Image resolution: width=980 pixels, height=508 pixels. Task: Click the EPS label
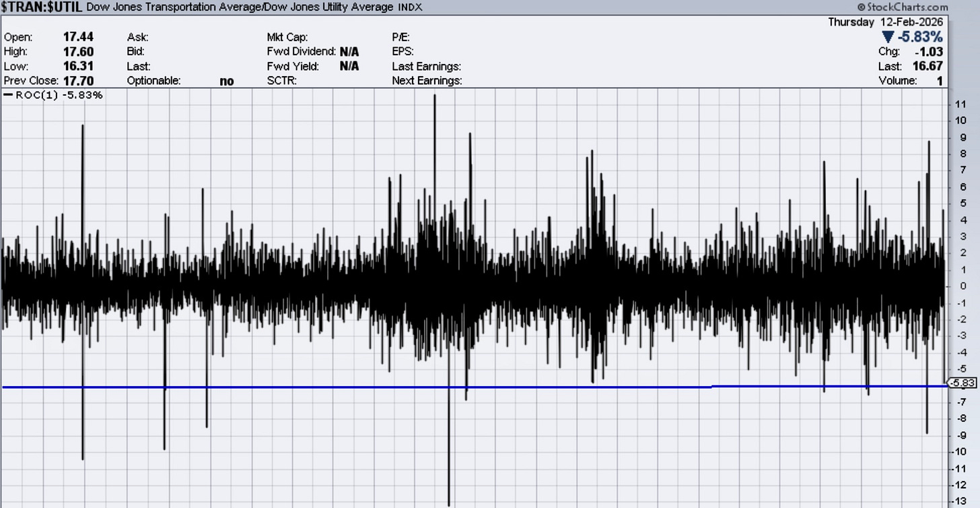click(x=403, y=52)
